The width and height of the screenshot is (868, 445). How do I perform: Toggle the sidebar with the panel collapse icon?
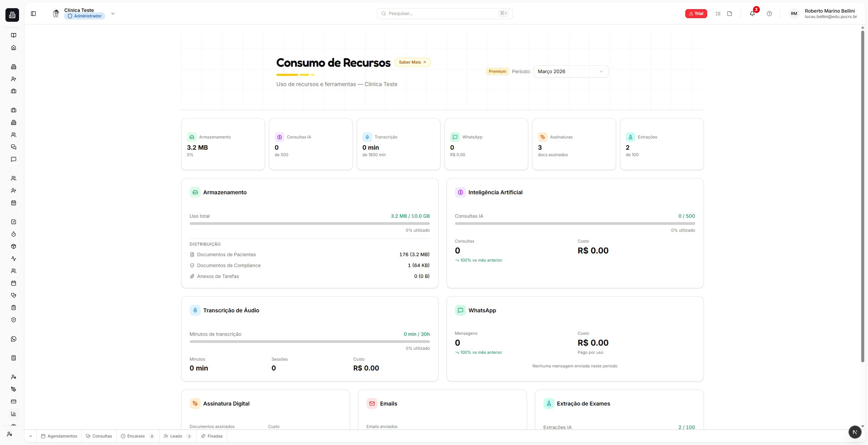(x=33, y=14)
